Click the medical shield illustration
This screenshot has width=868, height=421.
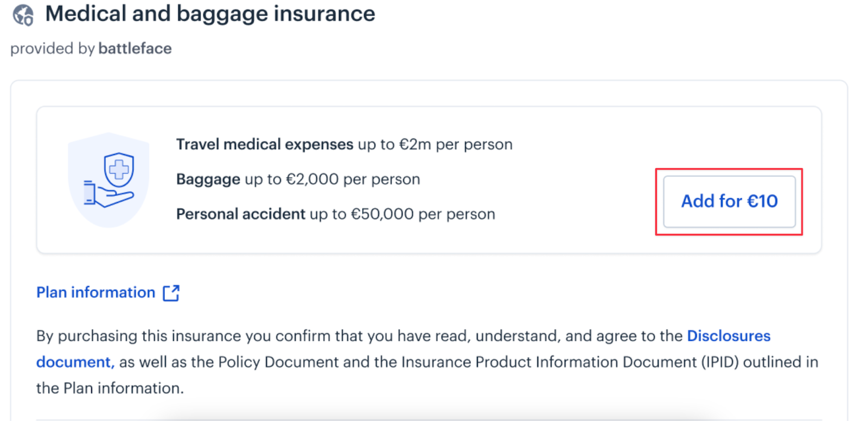click(108, 180)
